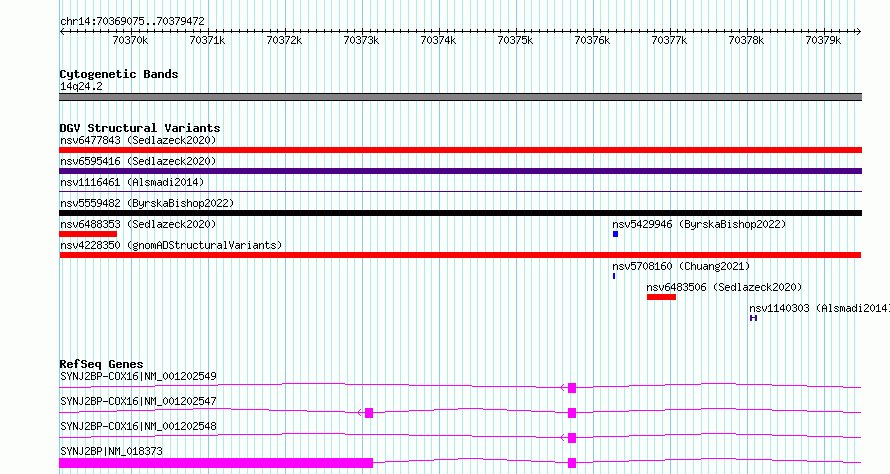The height and width of the screenshot is (474, 890).
Task: Open the nsv6488353 (Sedlazeck2020) variant label
Action: point(138,224)
